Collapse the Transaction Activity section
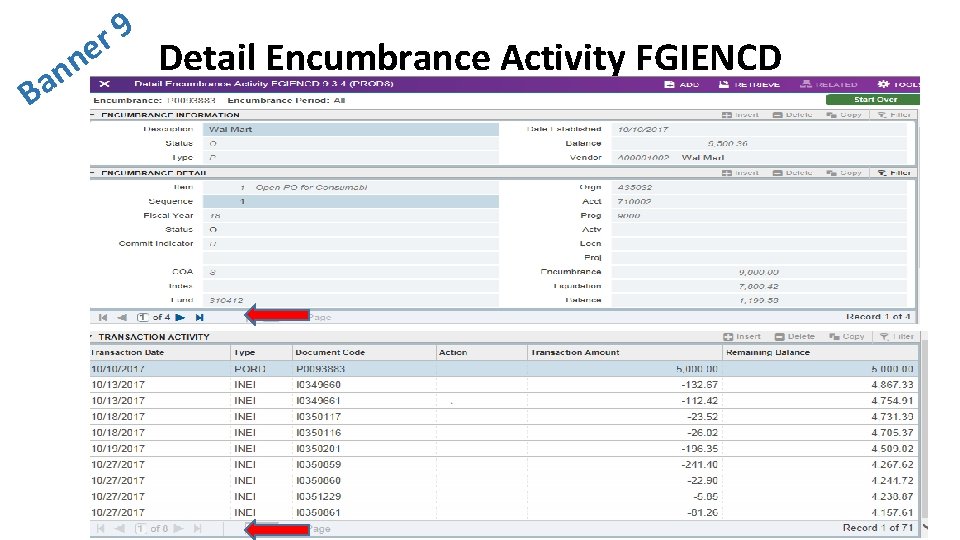The height and width of the screenshot is (540, 960). click(x=93, y=337)
